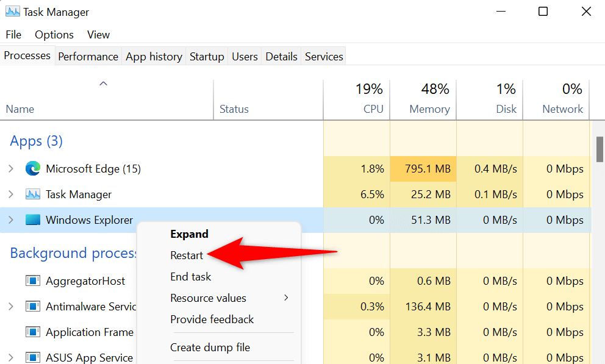Select End task in context menu
Screen dimensions: 605x364
(190, 277)
